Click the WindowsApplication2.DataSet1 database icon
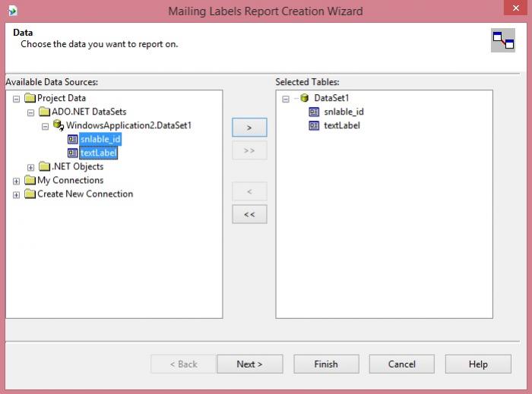This screenshot has height=394, width=532. (59, 125)
